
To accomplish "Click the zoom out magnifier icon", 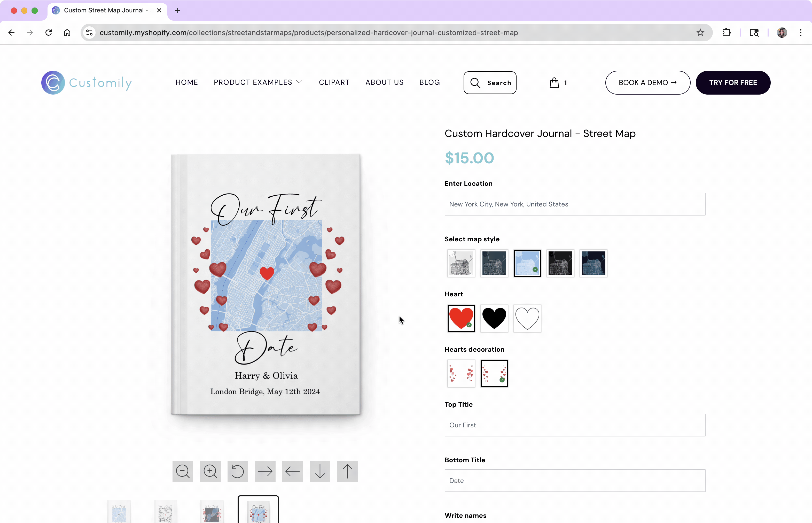I will point(183,471).
